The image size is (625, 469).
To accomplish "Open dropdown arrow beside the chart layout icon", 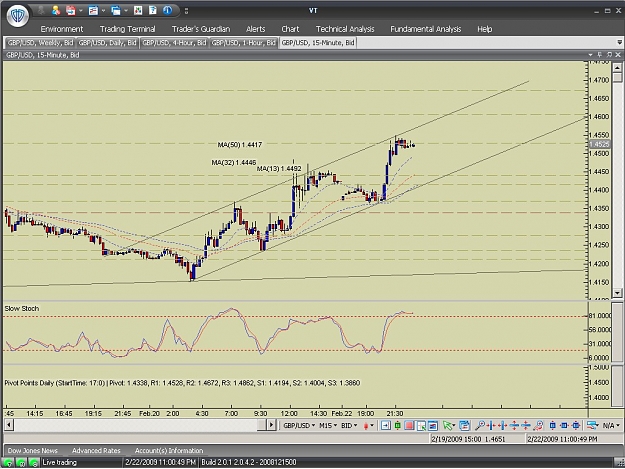I will pos(103,10).
